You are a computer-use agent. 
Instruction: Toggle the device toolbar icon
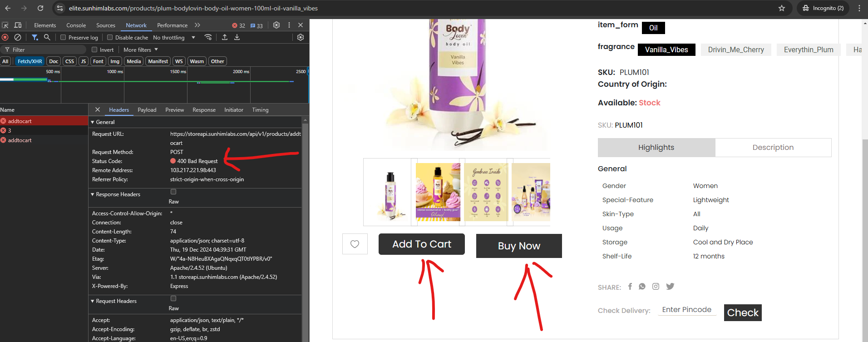coord(18,25)
